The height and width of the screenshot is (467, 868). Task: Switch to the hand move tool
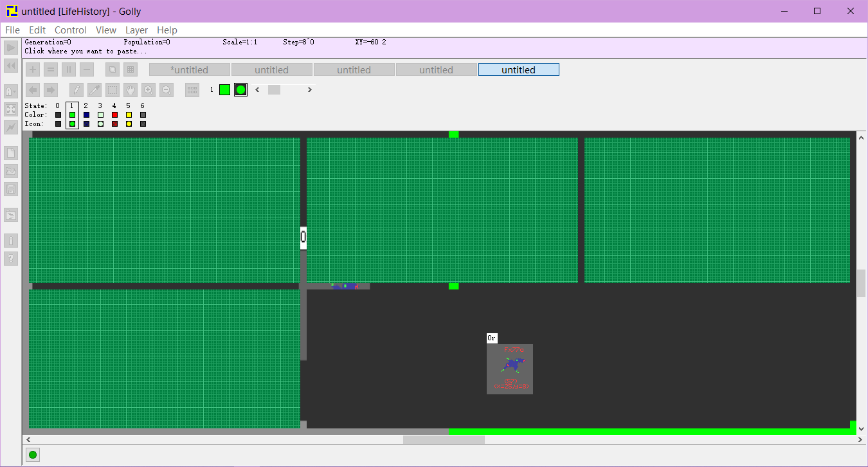pos(131,90)
